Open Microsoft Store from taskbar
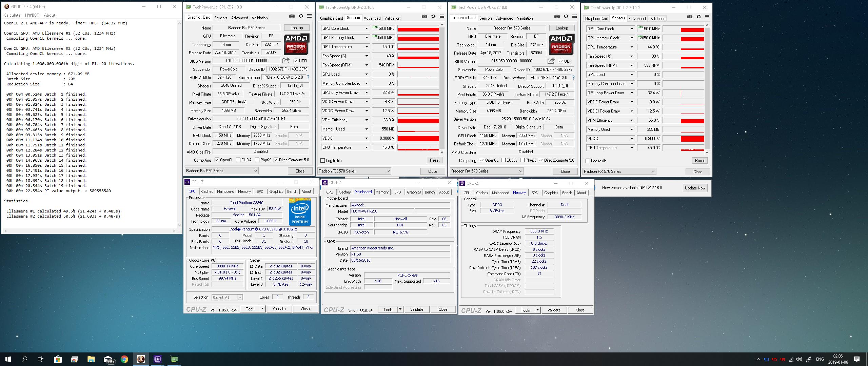The image size is (868, 366). click(x=58, y=359)
